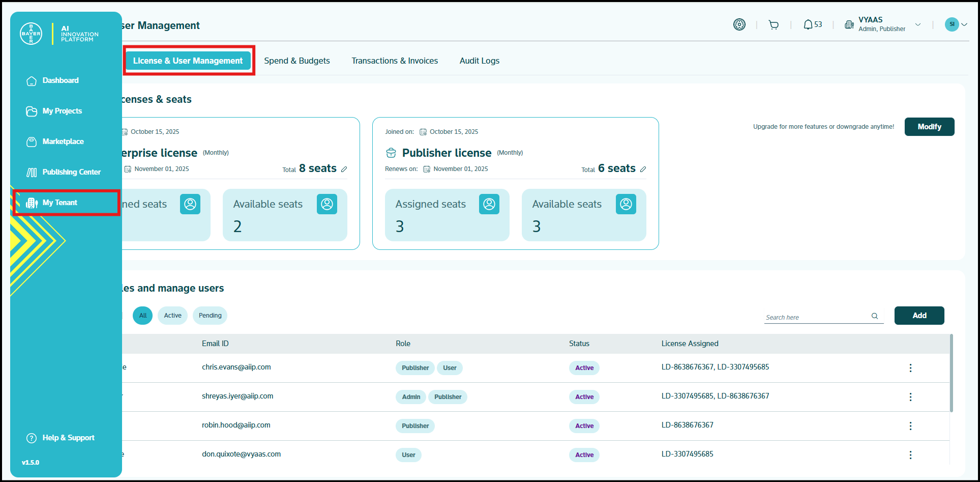Select the All filter chip
Viewport: 980px width, 482px height.
point(142,316)
